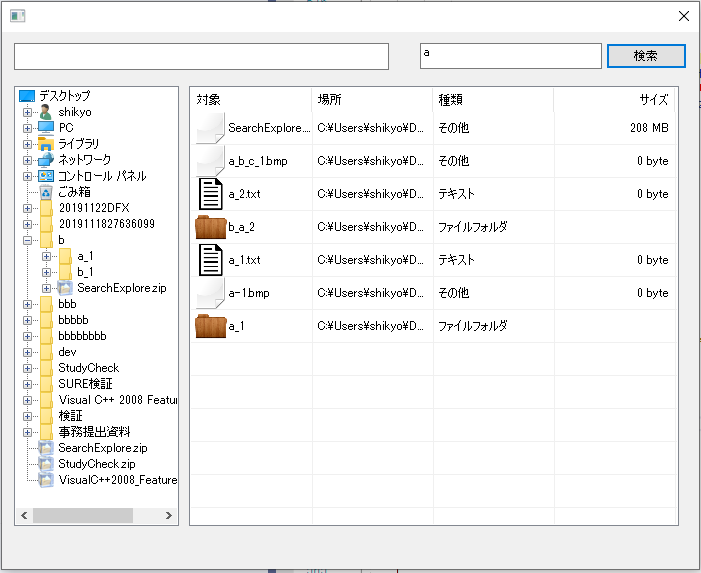Click the PC computer icon
The height and width of the screenshot is (573, 701).
pyautogui.click(x=46, y=128)
